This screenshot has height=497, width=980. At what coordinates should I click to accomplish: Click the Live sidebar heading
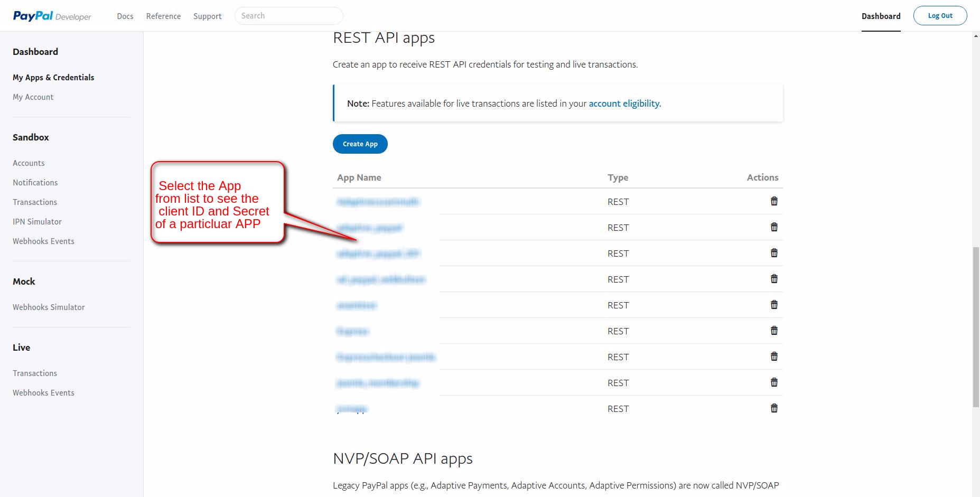click(x=21, y=348)
